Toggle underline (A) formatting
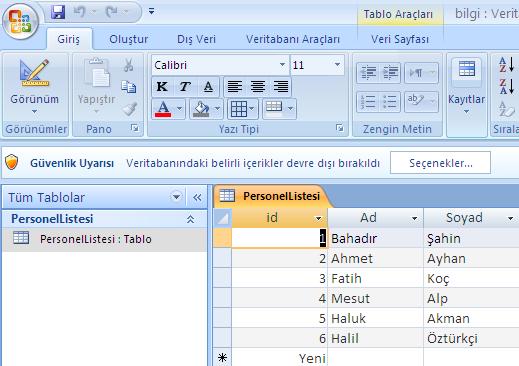This screenshot has height=366, width=519. coord(208,87)
